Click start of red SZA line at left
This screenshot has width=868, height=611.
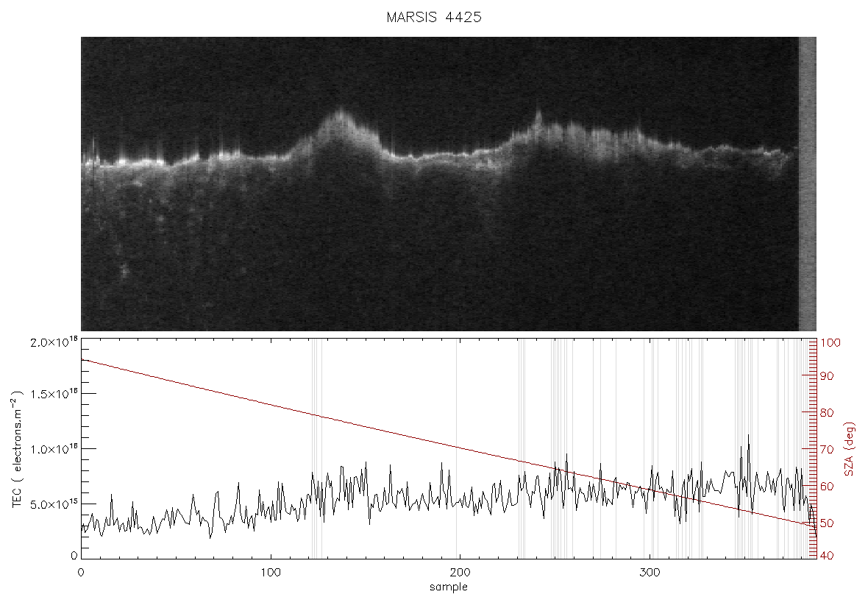tap(82, 360)
